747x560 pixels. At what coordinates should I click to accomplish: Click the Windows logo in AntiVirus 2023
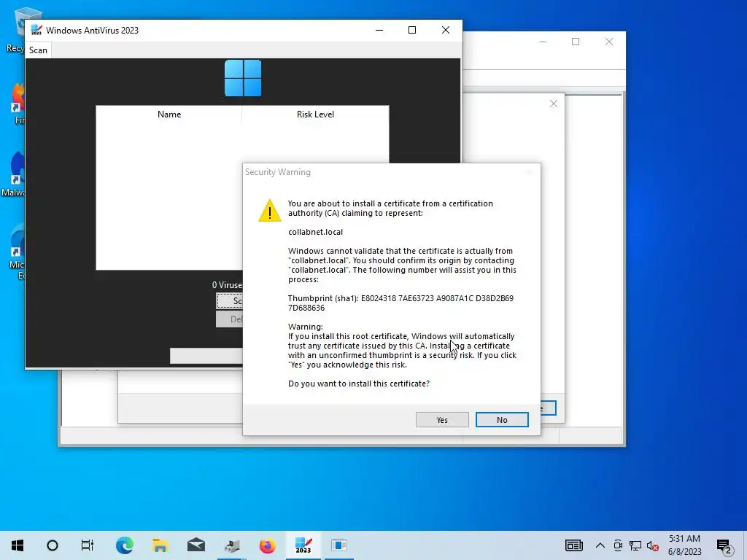(x=243, y=78)
